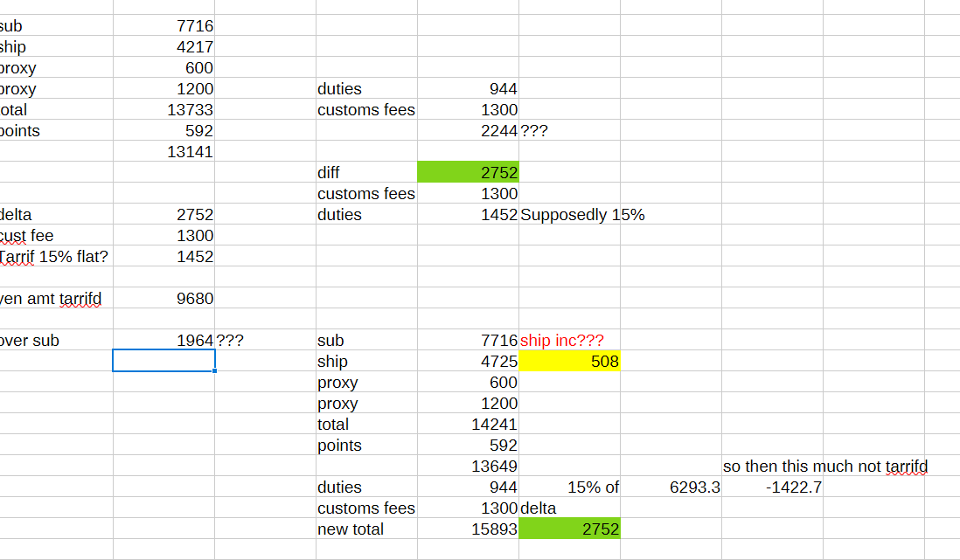Image resolution: width=960 pixels, height=560 pixels.
Task: Click the green cell below the "delta" label
Action: click(x=569, y=529)
